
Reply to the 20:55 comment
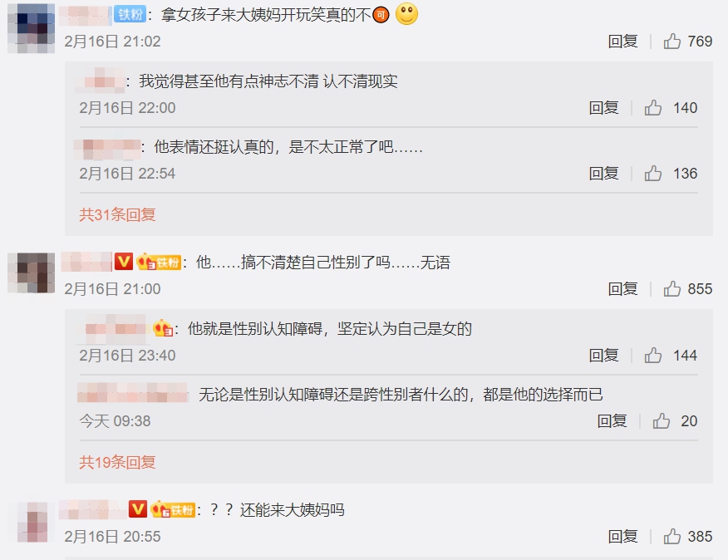[622, 536]
